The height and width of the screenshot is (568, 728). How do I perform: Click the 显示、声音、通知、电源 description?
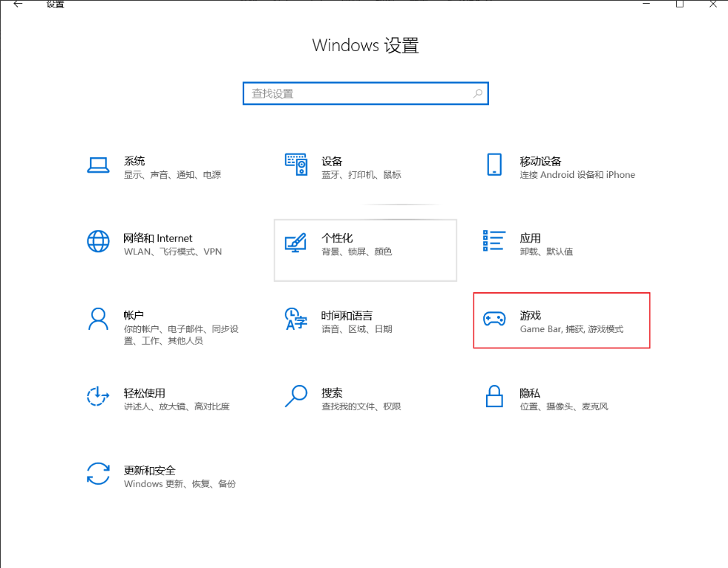click(172, 174)
